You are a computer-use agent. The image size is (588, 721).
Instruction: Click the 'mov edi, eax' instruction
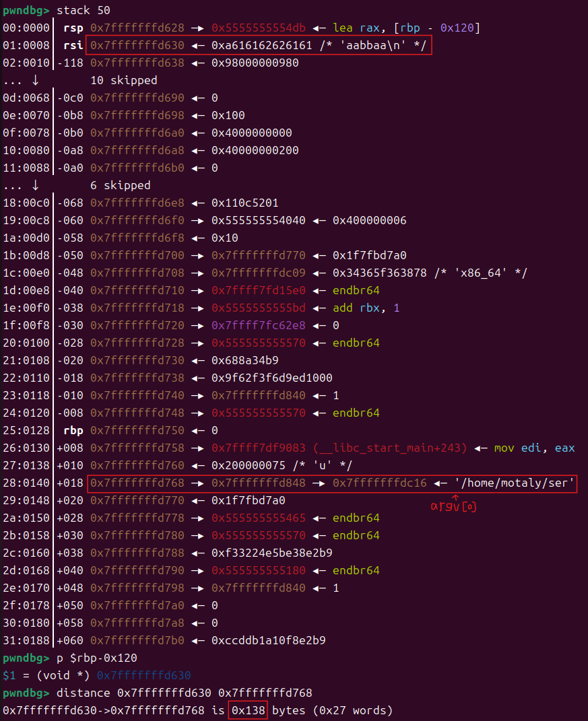point(534,448)
